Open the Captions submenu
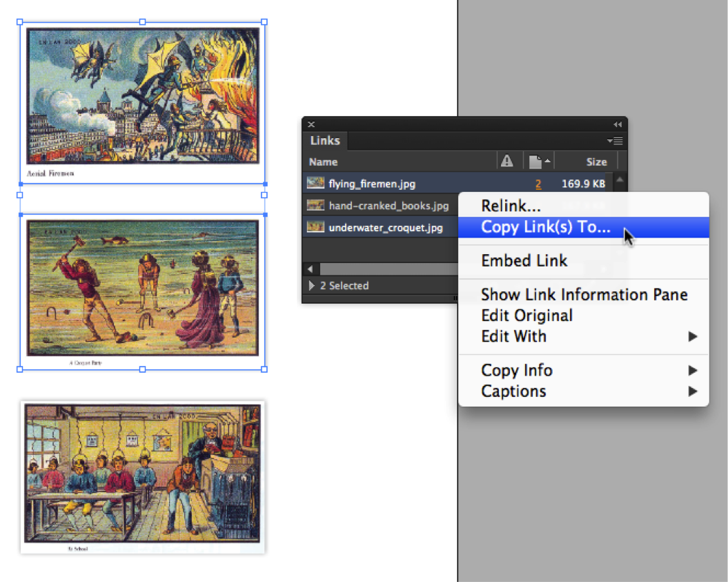This screenshot has height=582, width=728. point(583,391)
